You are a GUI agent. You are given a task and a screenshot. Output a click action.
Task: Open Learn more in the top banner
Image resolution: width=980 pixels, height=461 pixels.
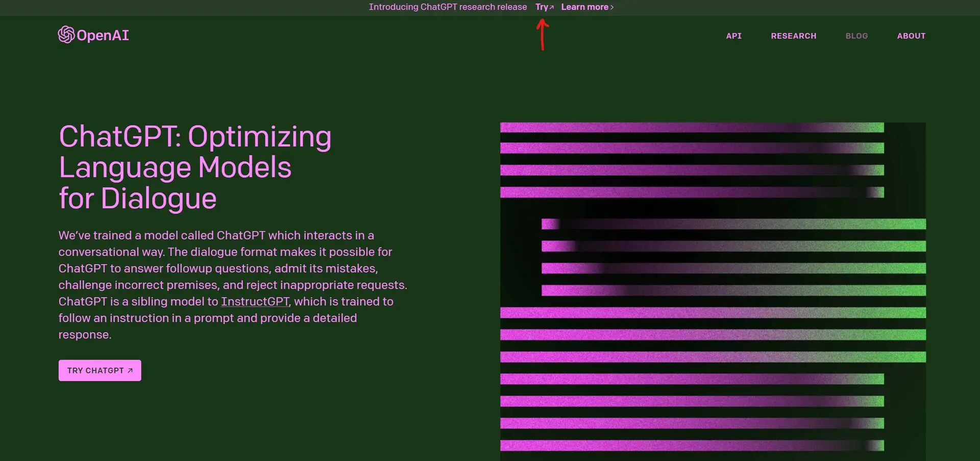(x=587, y=7)
